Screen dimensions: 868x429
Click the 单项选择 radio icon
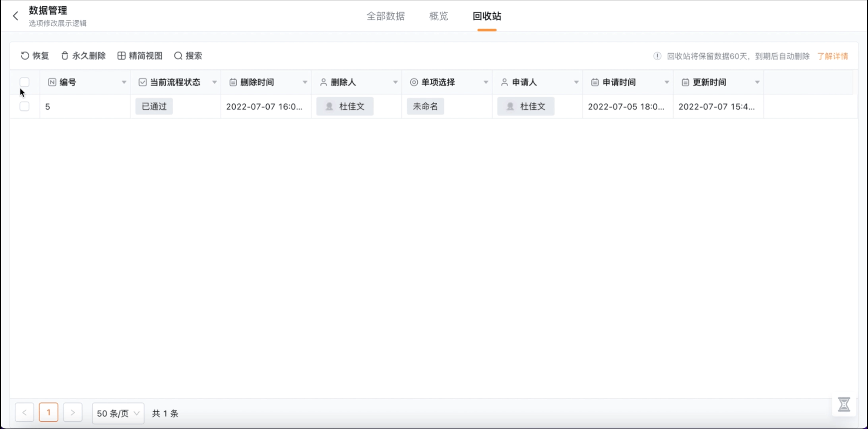414,82
